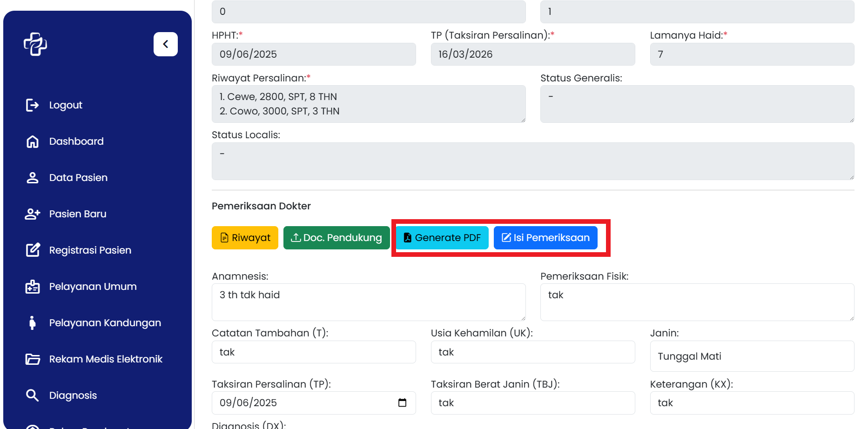Focus the Usia Kehamilan (UK) field
Viewport: 868px width, 429px height.
(532, 352)
